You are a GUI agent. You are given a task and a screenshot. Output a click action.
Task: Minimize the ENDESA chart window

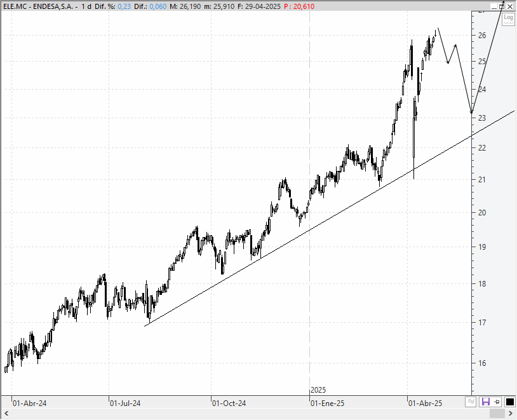(x=493, y=6)
